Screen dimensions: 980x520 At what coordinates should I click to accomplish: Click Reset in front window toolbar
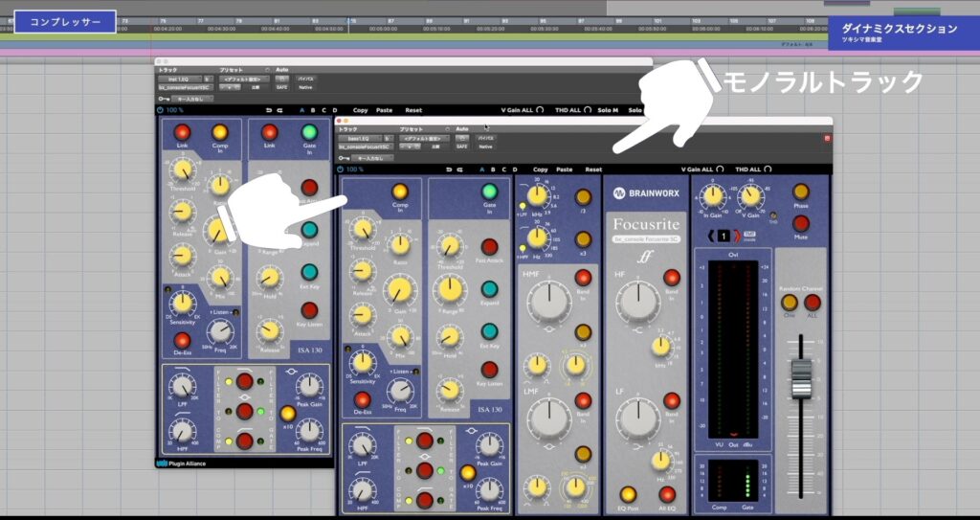[x=593, y=170]
